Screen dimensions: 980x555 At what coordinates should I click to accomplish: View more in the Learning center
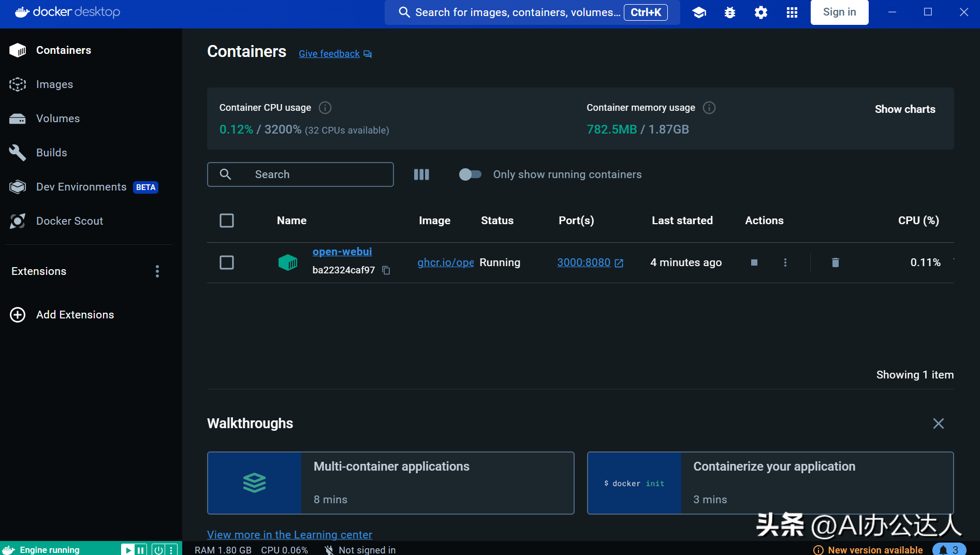pyautogui.click(x=289, y=534)
